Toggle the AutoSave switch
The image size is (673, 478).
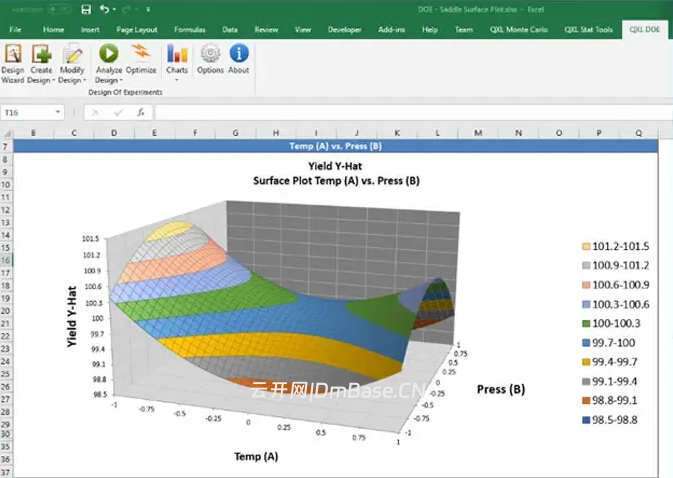[x=59, y=9]
